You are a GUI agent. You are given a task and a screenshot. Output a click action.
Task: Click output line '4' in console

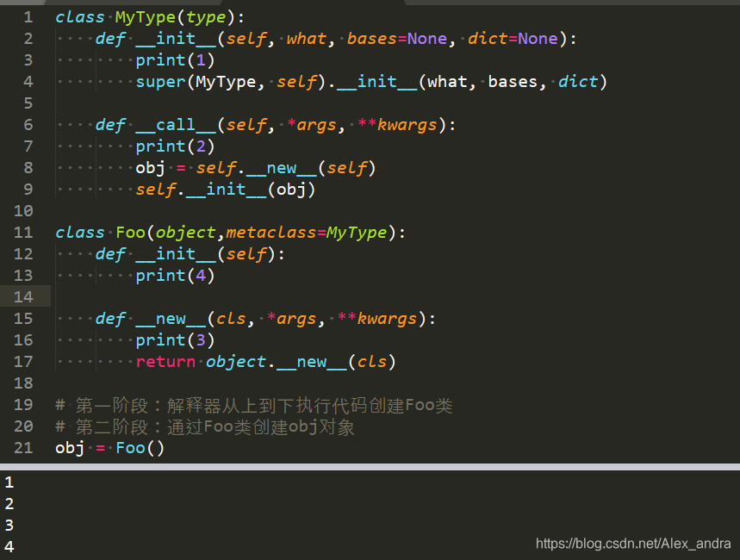9,547
